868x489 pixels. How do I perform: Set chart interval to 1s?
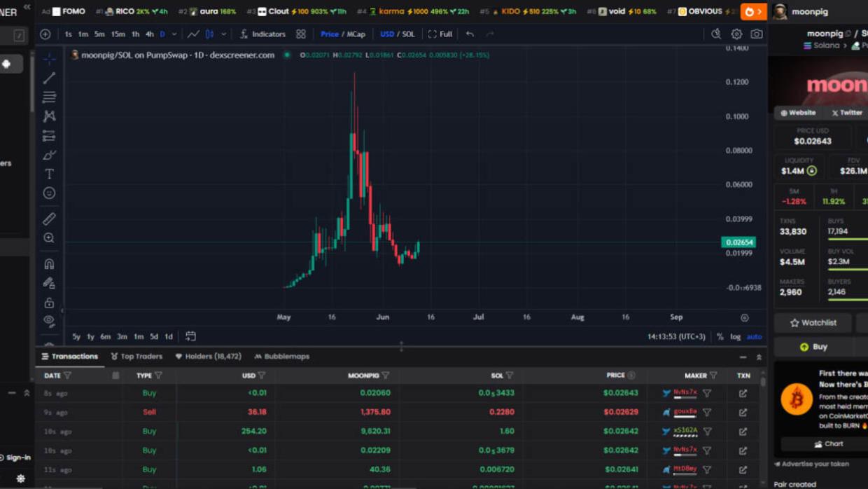click(68, 34)
